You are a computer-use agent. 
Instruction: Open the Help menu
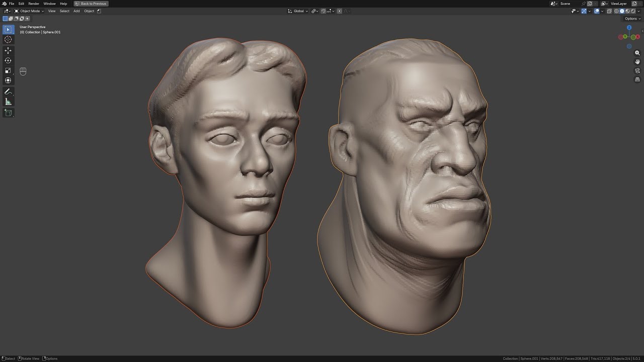tap(63, 4)
